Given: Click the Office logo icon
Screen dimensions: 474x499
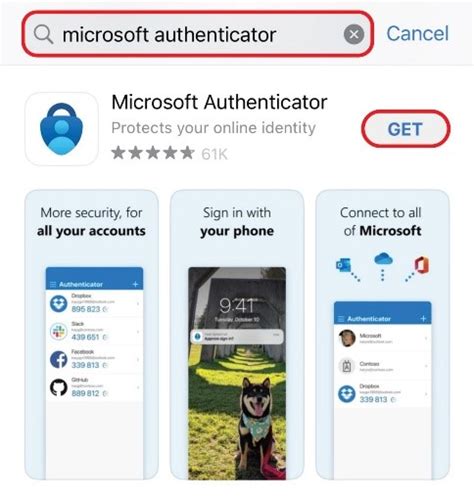Looking at the screenshot, I should 422,266.
